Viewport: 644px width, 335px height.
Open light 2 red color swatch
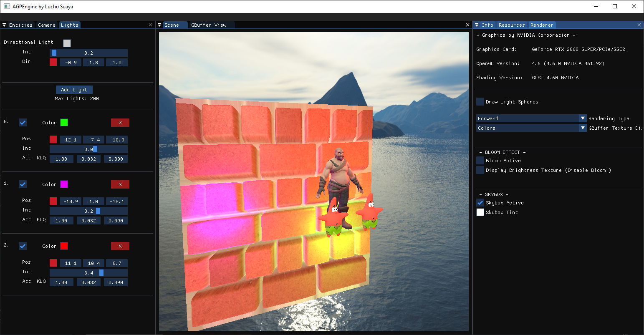click(64, 246)
